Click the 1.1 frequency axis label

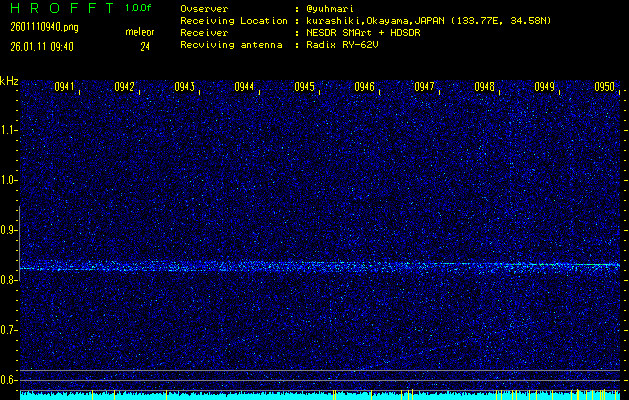coord(9,130)
